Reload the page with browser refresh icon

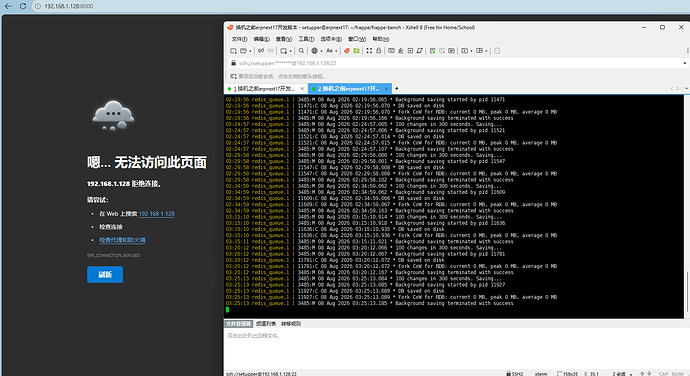click(x=23, y=6)
